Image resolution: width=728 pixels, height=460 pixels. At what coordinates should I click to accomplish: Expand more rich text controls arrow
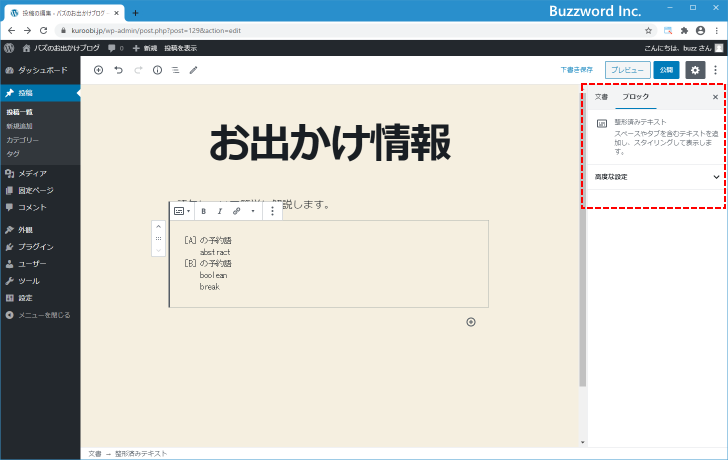click(x=253, y=211)
